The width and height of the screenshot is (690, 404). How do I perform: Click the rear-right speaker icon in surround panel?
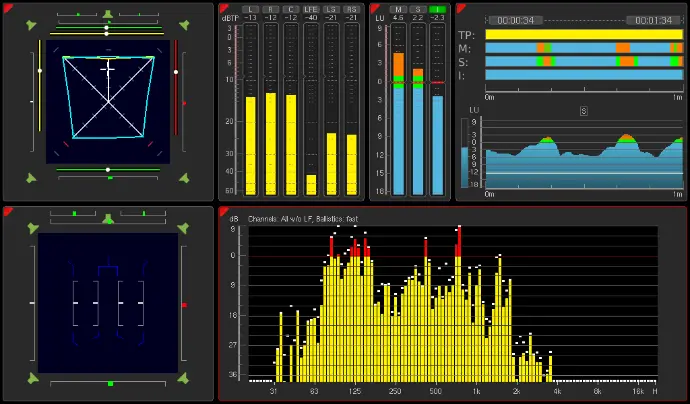tap(183, 177)
